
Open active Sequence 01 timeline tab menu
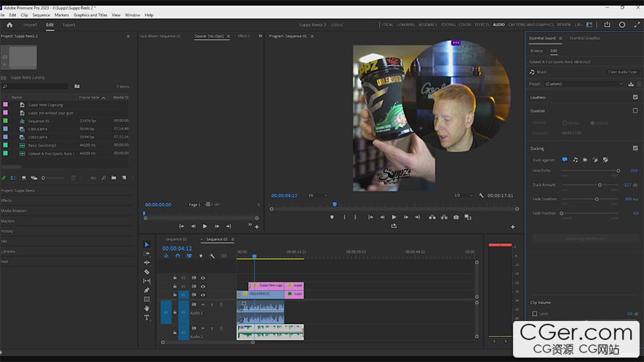233,239
